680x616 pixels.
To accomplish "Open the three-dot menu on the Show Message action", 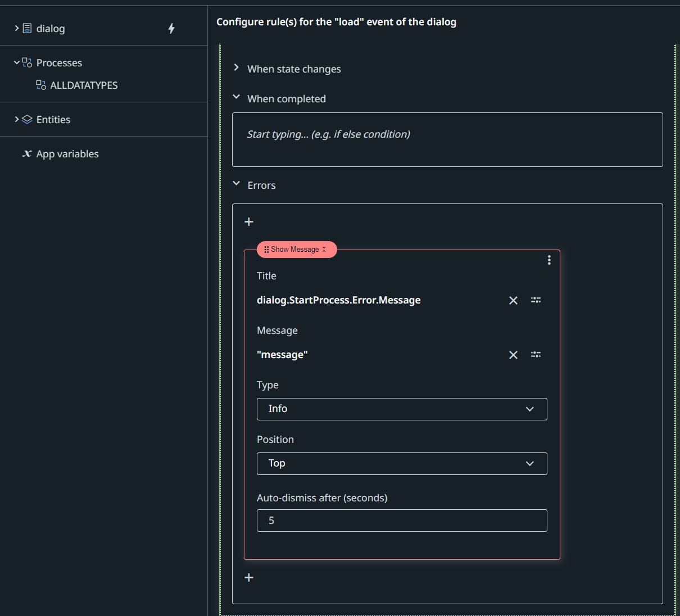I will (x=549, y=260).
